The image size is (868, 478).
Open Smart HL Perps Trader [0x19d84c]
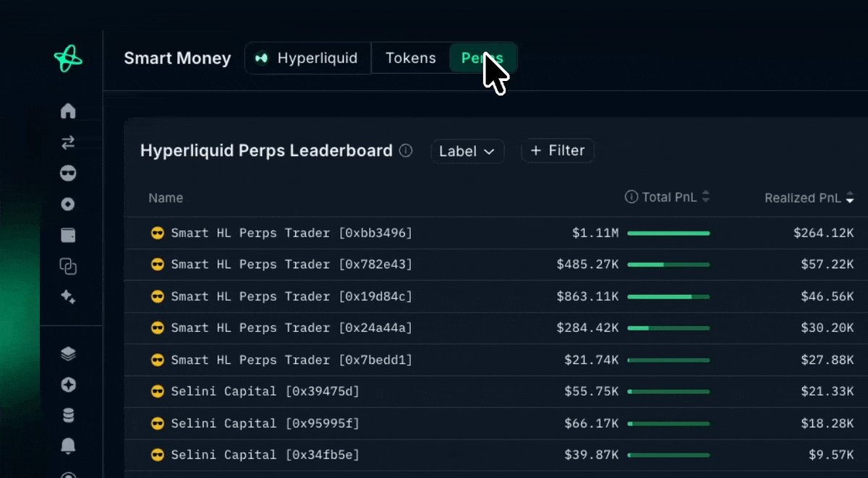292,296
